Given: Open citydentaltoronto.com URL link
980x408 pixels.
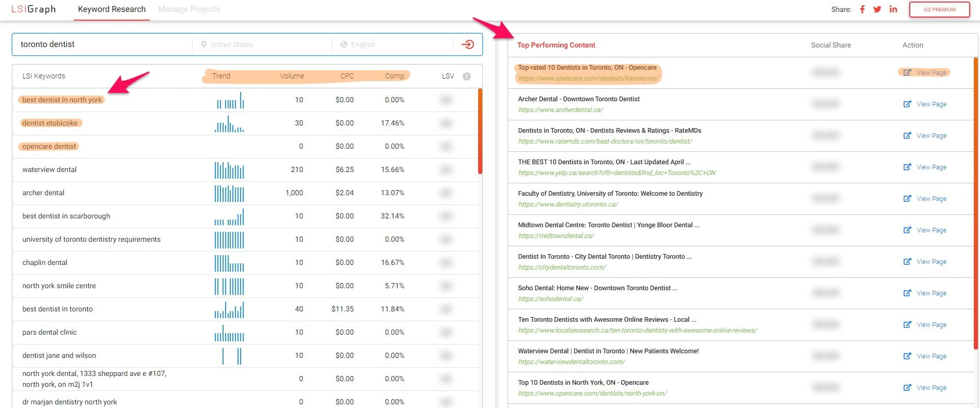Looking at the screenshot, I should [562, 268].
